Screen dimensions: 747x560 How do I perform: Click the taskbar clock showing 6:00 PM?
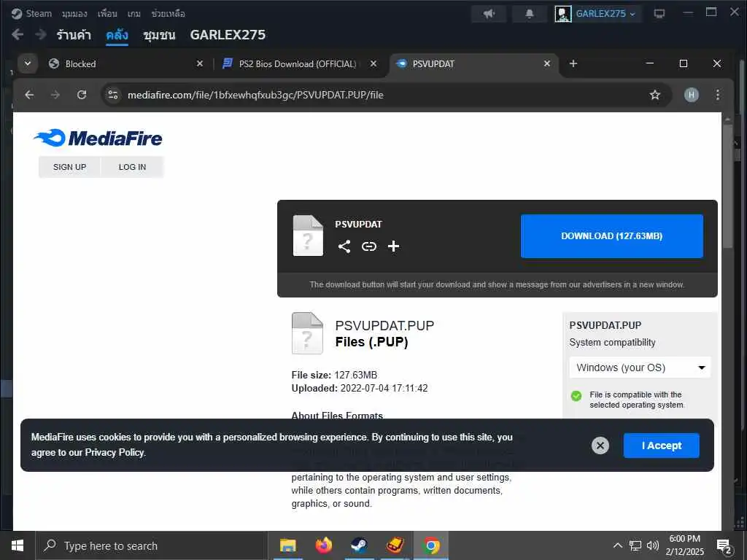pos(684,545)
